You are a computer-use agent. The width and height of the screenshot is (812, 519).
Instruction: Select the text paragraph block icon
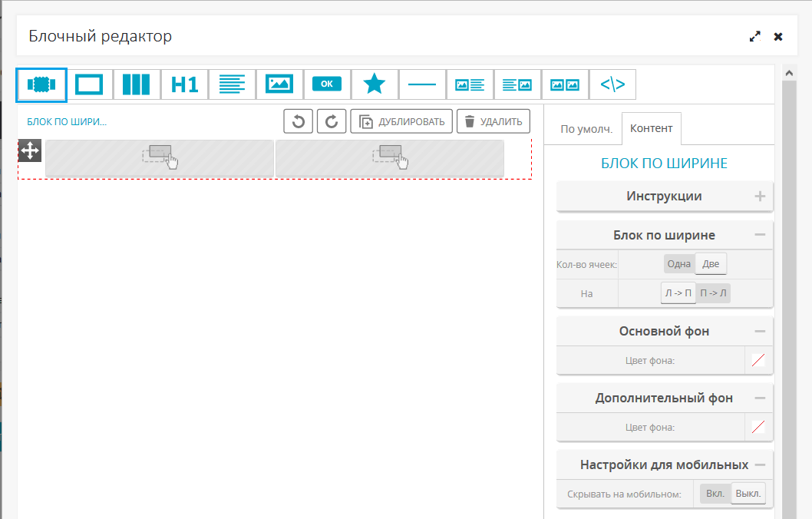point(232,84)
